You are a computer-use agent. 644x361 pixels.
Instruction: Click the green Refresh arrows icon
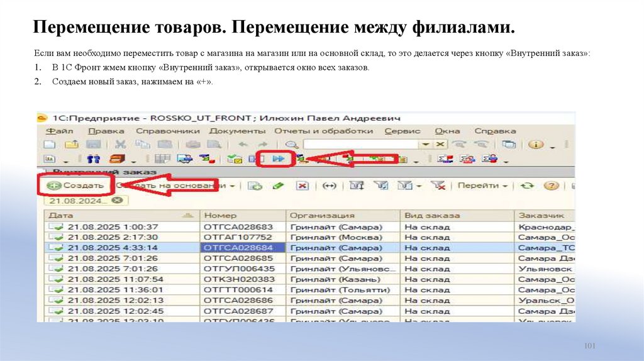click(x=528, y=186)
